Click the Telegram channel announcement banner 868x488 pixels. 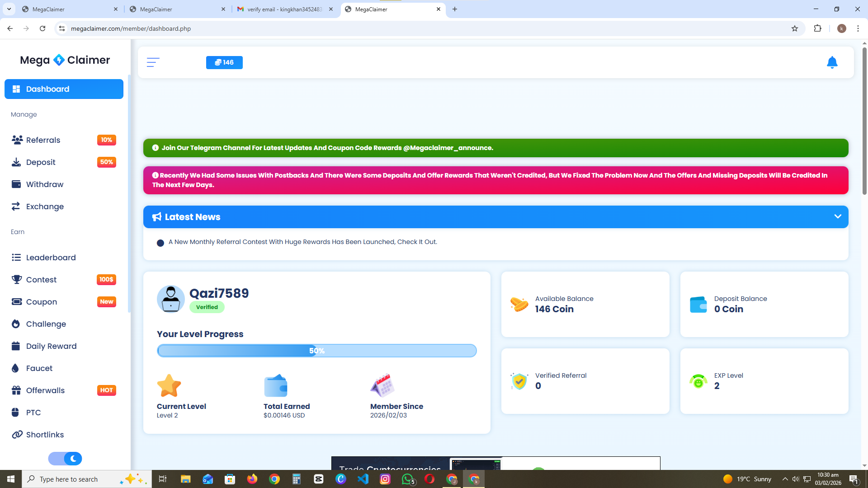[x=495, y=148]
